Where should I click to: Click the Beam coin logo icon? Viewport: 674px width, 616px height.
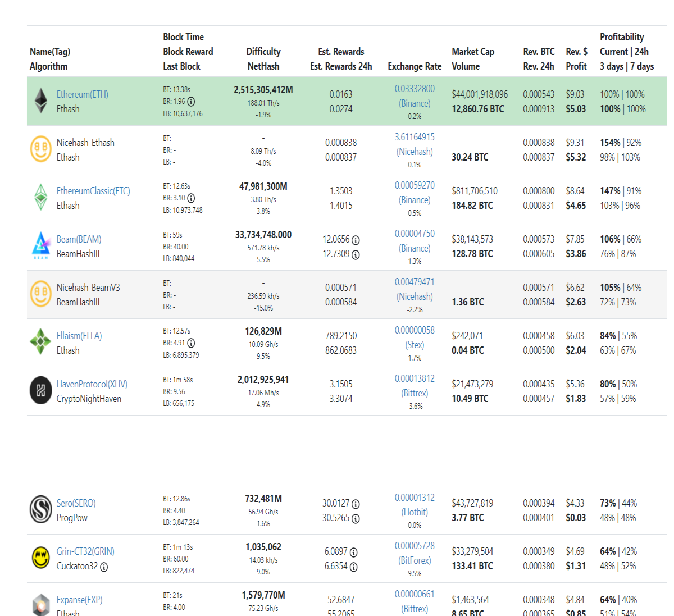point(41,246)
